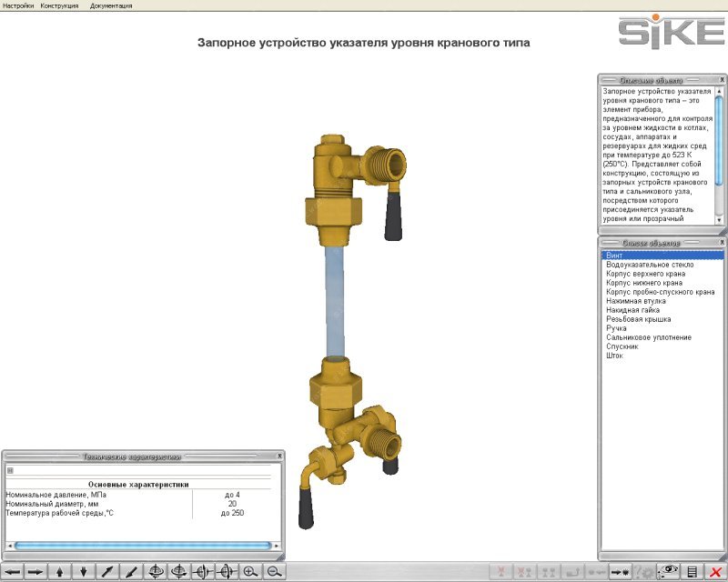Click the grey return arrow icon

pos(572,572)
